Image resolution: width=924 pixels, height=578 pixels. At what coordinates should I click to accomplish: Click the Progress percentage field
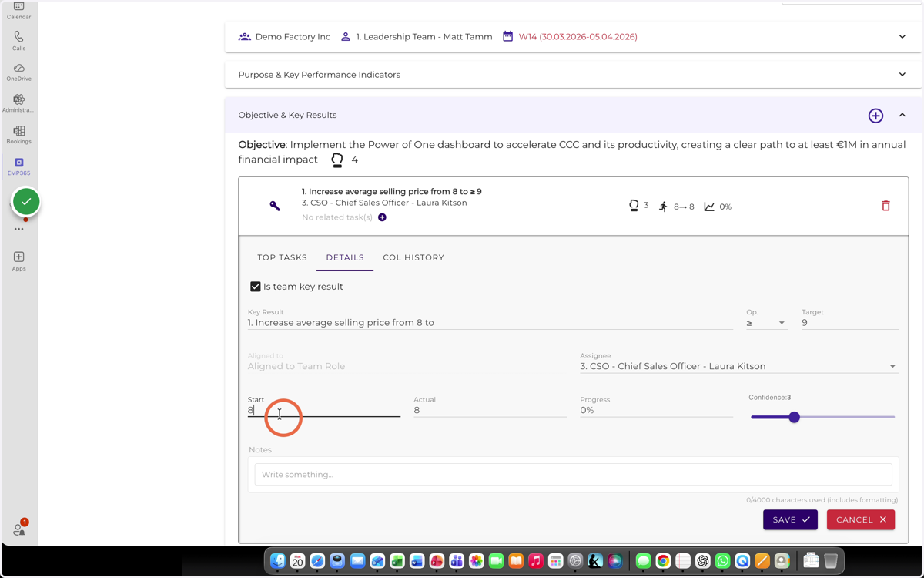(x=656, y=410)
